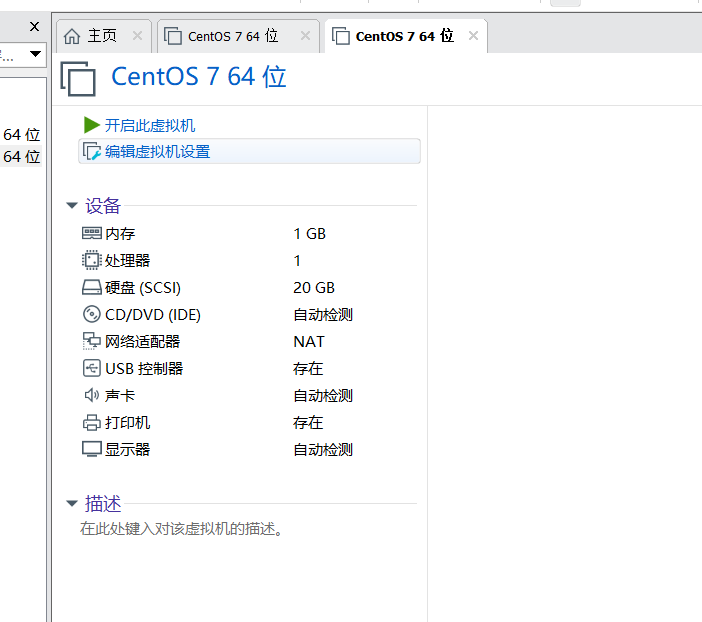The image size is (702, 622).
Task: Open the 主页 tab
Action: coord(102,36)
